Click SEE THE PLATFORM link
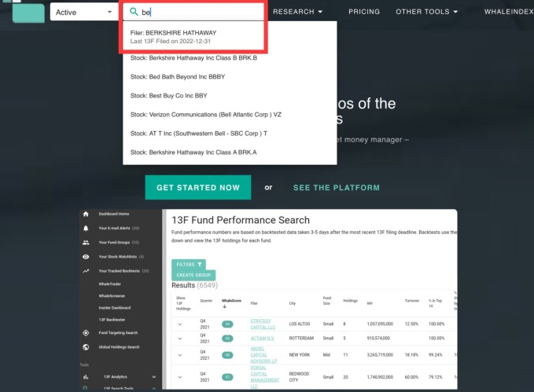The height and width of the screenshot is (392, 534). tap(337, 188)
